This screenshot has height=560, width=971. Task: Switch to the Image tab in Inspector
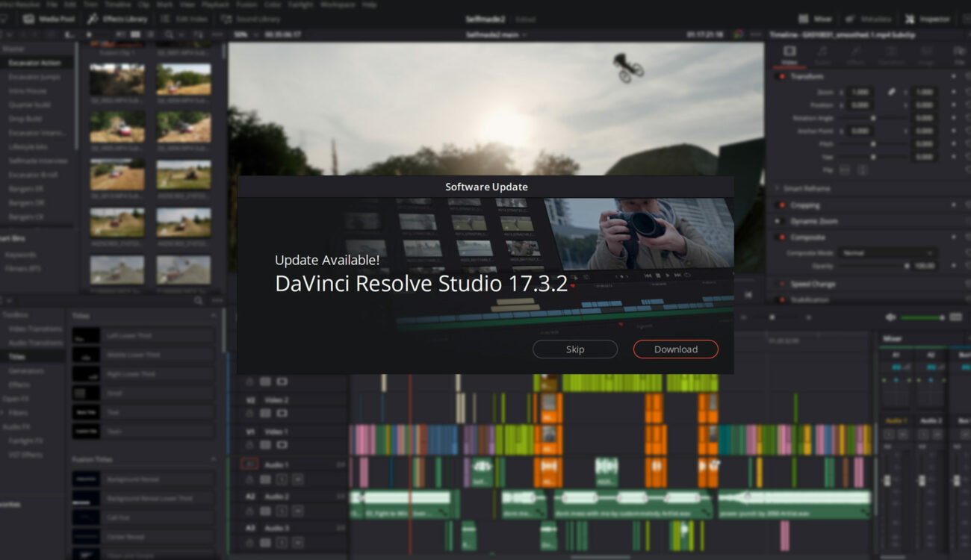pos(926,56)
